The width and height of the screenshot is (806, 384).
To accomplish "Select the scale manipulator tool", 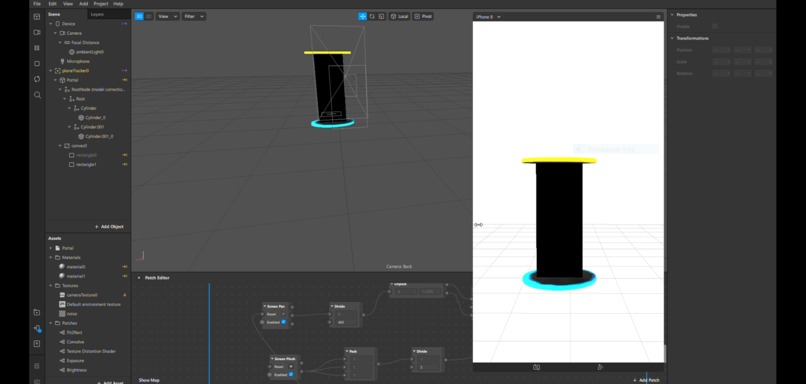I will click(381, 16).
